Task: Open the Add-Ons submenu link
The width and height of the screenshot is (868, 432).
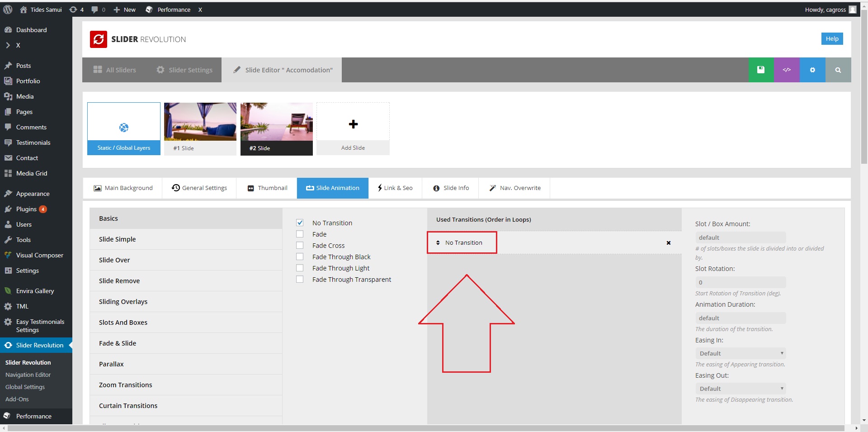Action: [x=17, y=399]
